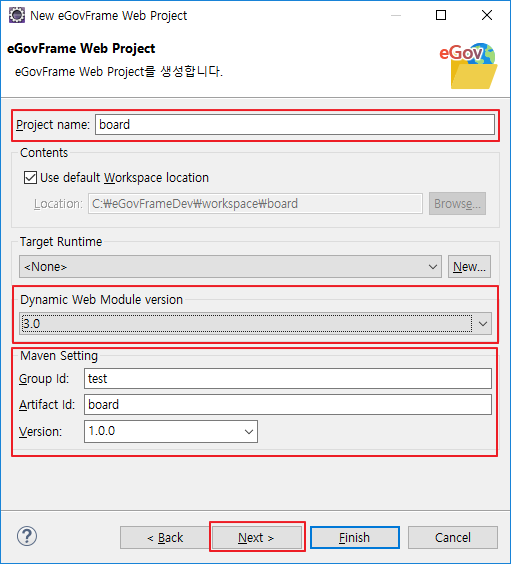Go to previous page with Back

point(165,538)
